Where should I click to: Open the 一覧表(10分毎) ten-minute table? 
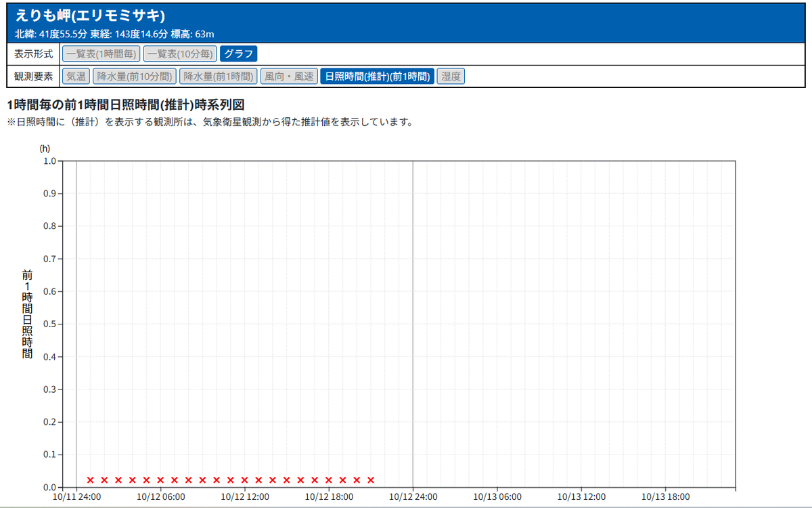pos(180,54)
